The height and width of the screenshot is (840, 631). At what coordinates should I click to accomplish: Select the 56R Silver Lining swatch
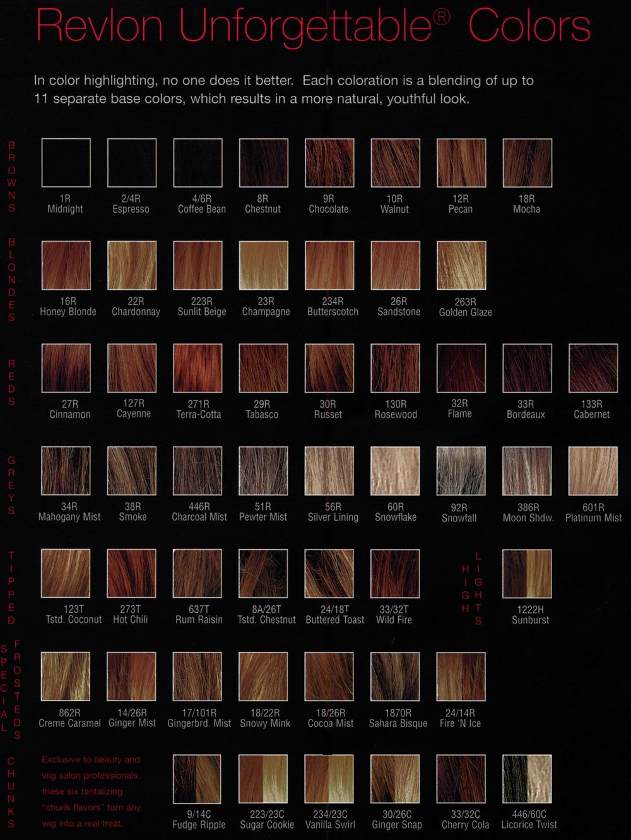329,471
